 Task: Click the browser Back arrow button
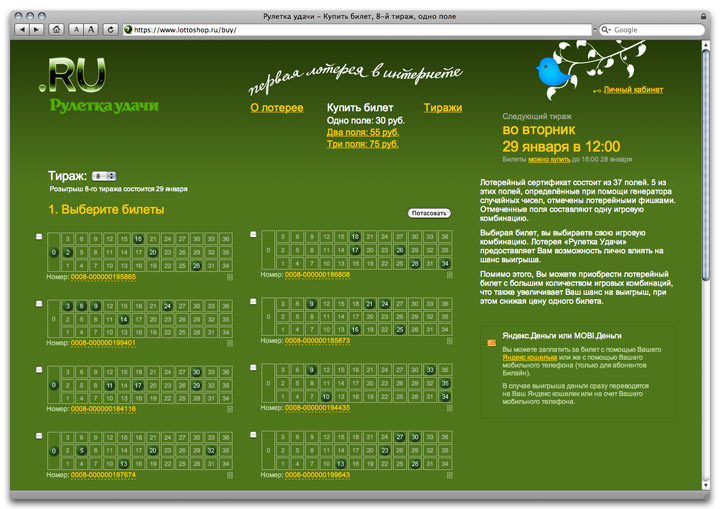pyautogui.click(x=22, y=30)
